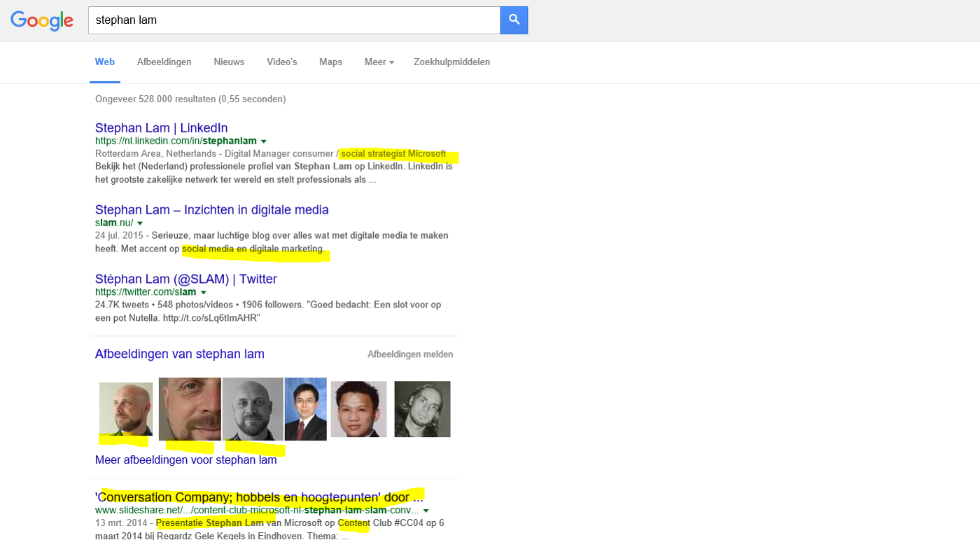Open third grayscale bald man thumbnail

coord(253,409)
